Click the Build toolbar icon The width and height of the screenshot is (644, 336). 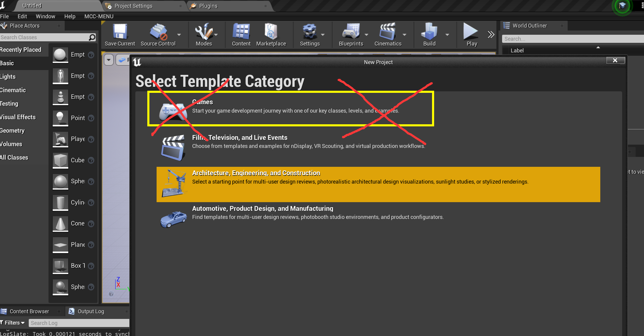coord(429,35)
